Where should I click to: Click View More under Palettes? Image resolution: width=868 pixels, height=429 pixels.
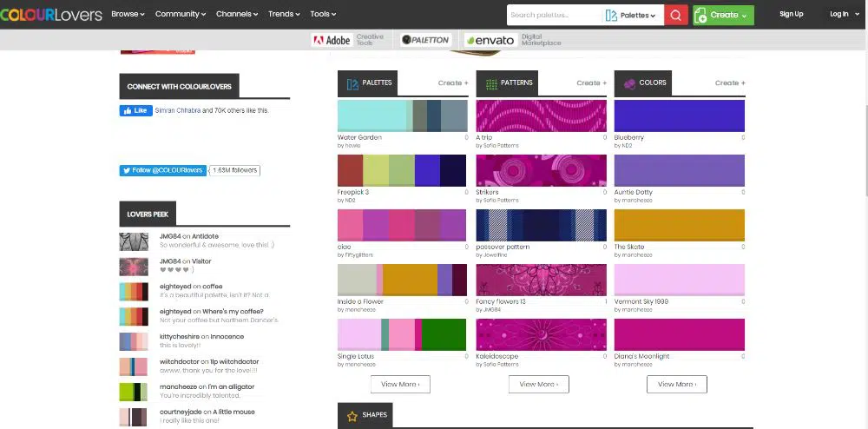[400, 384]
